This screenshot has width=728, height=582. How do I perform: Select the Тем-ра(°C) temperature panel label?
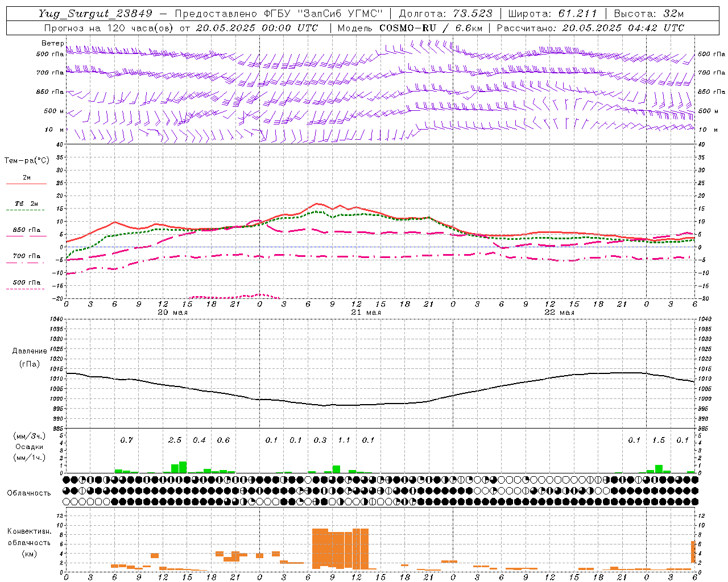(x=27, y=161)
